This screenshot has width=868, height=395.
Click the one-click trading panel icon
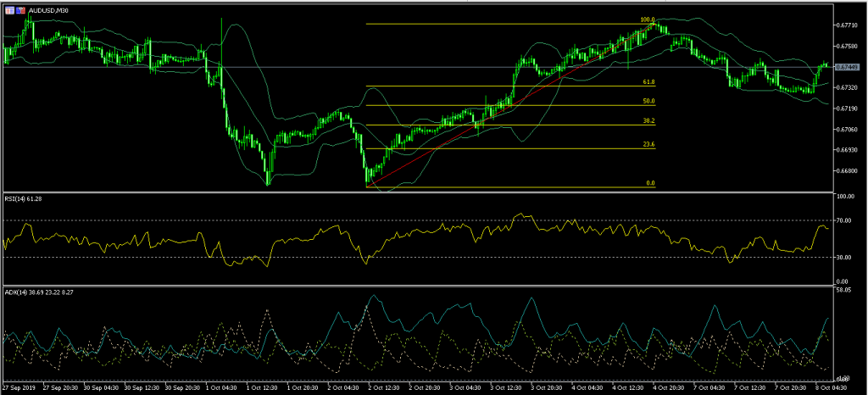(x=9, y=8)
